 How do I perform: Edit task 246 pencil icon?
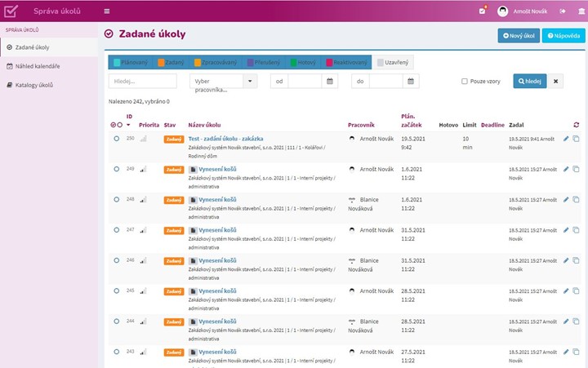[x=566, y=260]
